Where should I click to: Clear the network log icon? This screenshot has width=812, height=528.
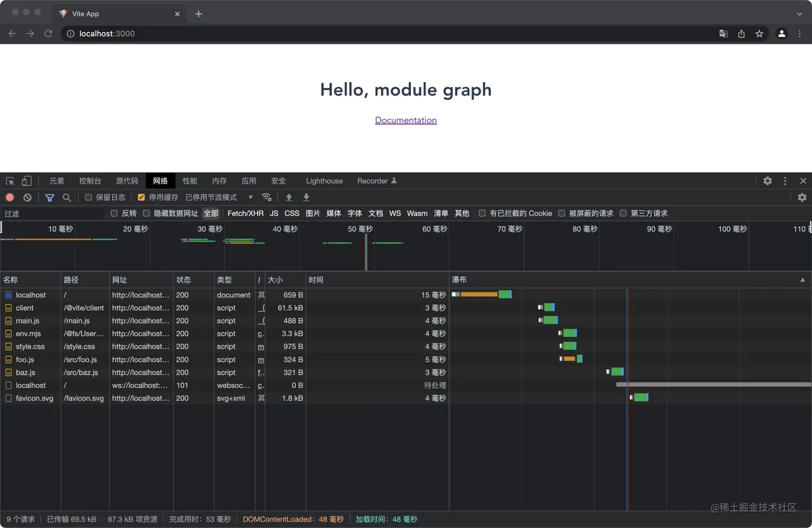27,197
